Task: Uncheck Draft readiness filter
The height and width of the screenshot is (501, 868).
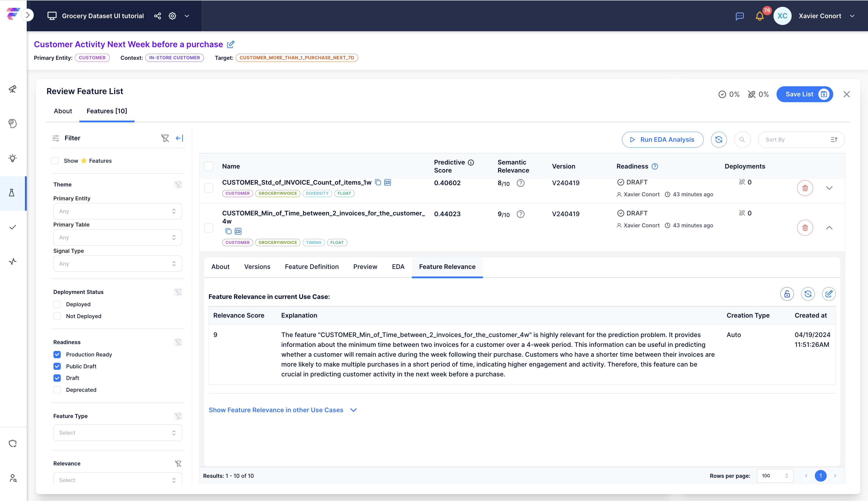Action: pyautogui.click(x=57, y=378)
